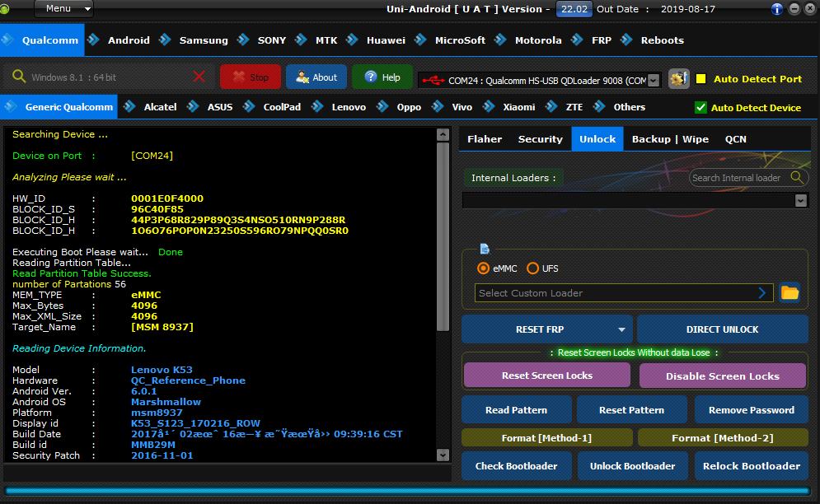Click Format [Method-1] button
820x504 pixels.
pos(546,437)
